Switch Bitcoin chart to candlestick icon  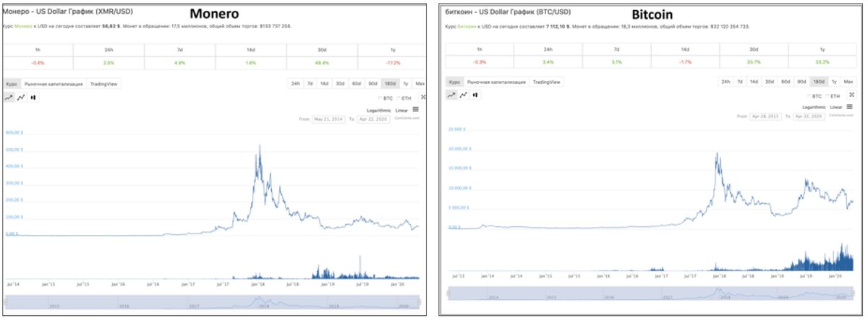pos(475,95)
